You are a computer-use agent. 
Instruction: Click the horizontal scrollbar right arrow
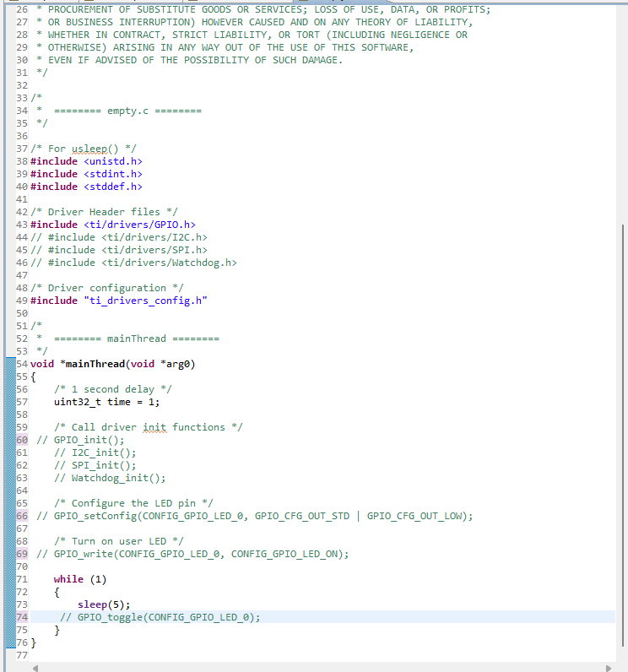point(609,668)
